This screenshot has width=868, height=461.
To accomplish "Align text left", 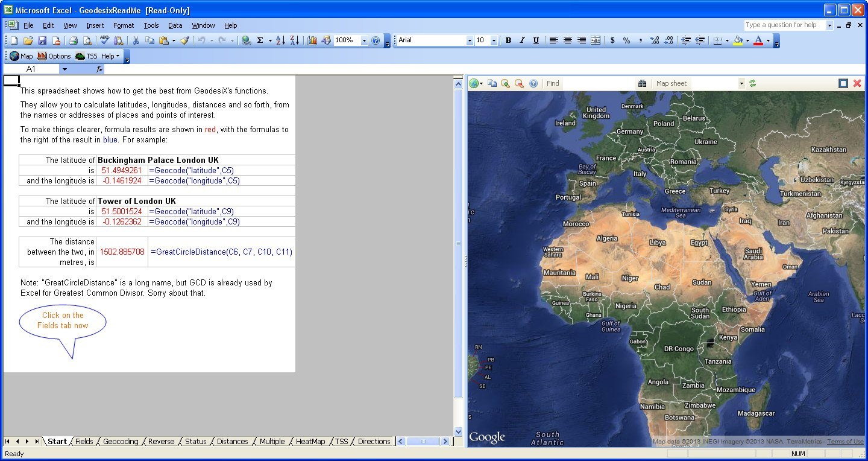I will [553, 40].
